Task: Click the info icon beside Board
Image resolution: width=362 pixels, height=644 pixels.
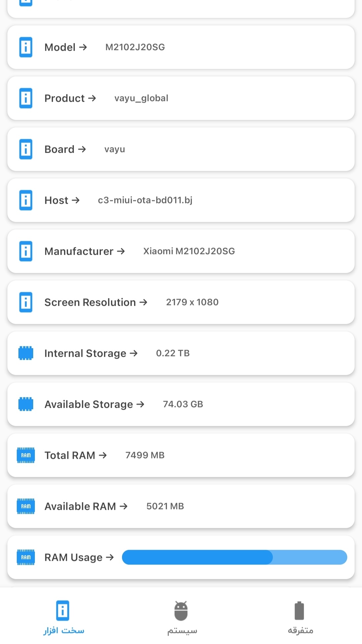Action: point(26,149)
